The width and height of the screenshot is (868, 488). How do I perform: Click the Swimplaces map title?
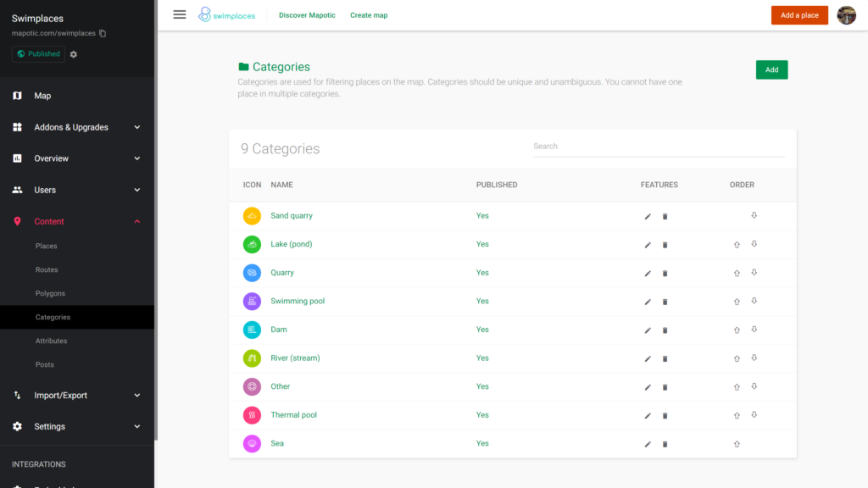(37, 19)
